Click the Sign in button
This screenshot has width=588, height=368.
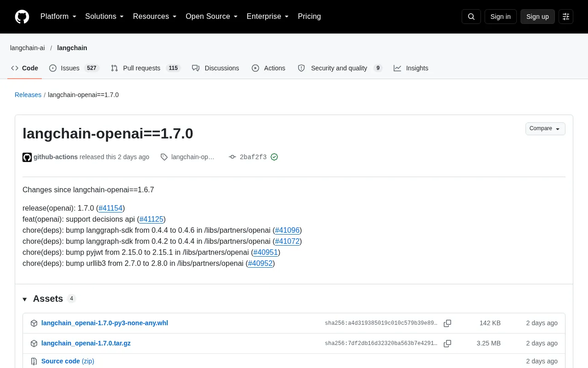pos(501,17)
